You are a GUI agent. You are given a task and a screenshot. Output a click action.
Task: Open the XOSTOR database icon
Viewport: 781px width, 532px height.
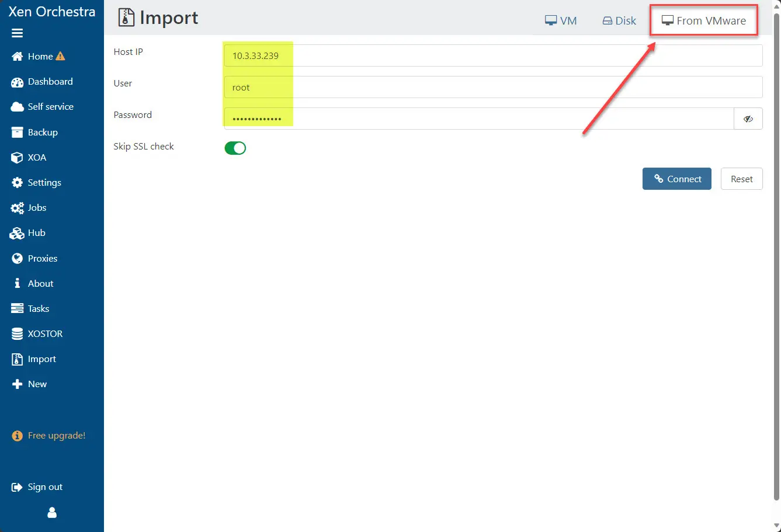tap(18, 334)
